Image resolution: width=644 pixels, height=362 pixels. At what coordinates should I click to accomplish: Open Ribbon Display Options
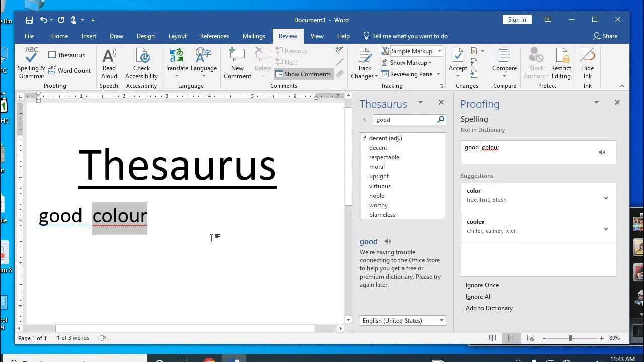[x=548, y=20]
